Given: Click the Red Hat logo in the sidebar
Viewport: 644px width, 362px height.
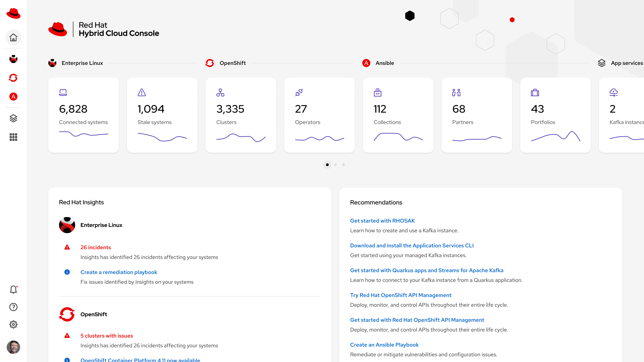Looking at the screenshot, I should (x=13, y=13).
